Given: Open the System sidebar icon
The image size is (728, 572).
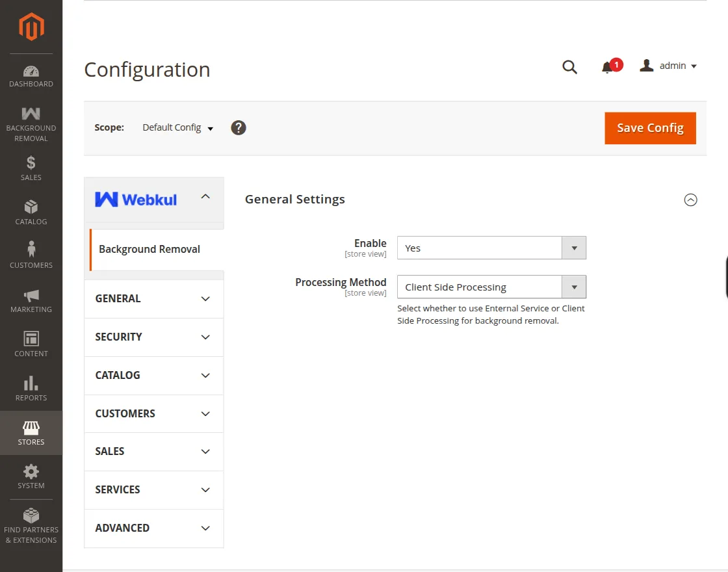Looking at the screenshot, I should click(31, 475).
